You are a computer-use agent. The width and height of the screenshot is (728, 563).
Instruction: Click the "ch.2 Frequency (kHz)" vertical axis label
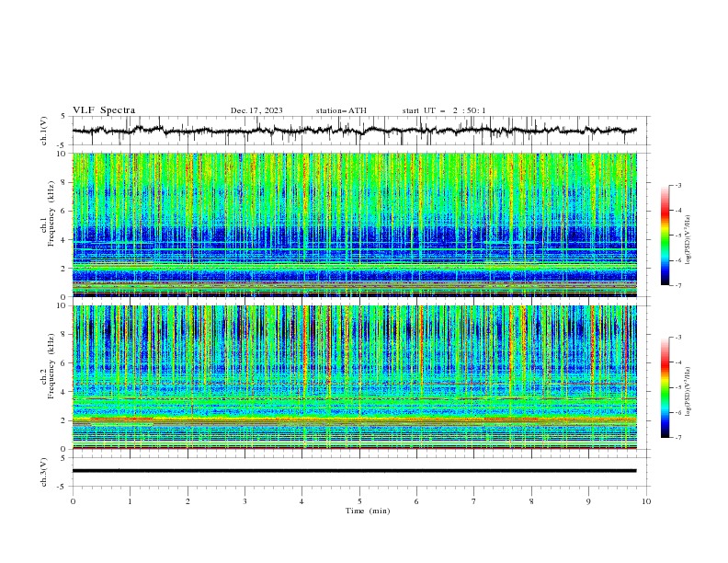pyautogui.click(x=48, y=365)
